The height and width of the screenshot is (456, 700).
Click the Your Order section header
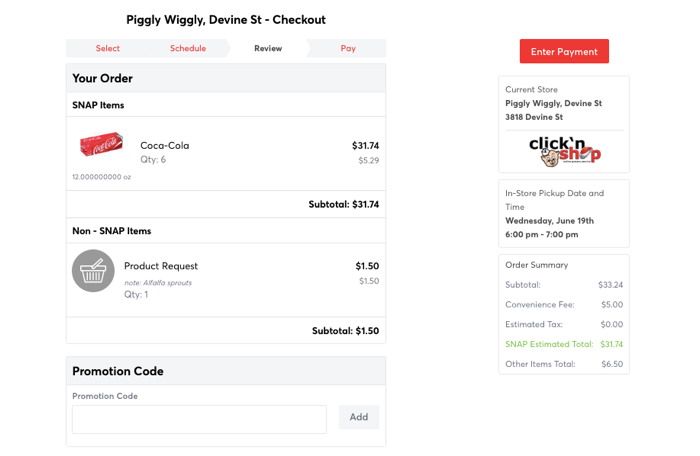coord(103,78)
